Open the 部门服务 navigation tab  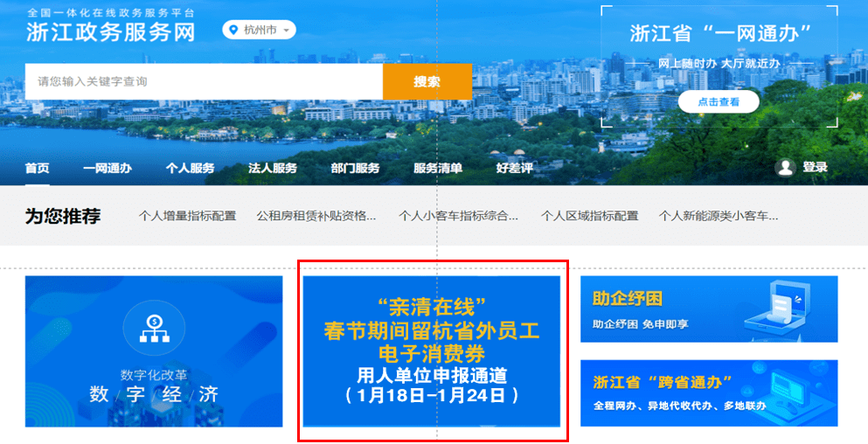[x=356, y=169]
